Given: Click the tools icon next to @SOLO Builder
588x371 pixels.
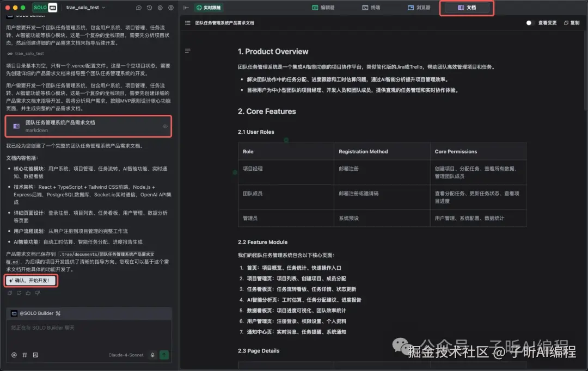Looking at the screenshot, I should pyautogui.click(x=58, y=313).
